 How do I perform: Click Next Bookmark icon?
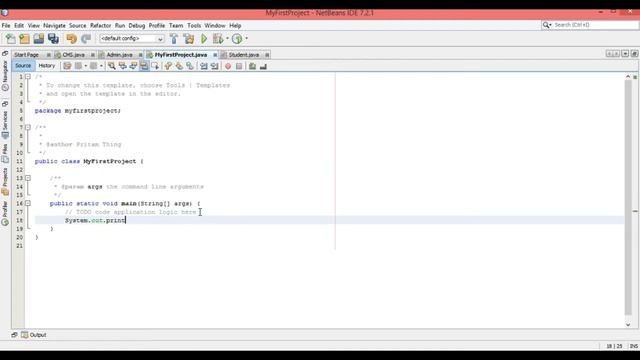[179, 66]
